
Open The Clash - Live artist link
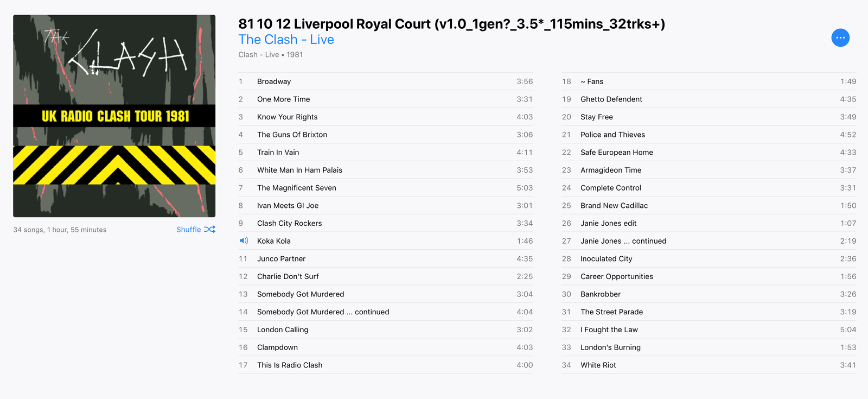coord(286,40)
